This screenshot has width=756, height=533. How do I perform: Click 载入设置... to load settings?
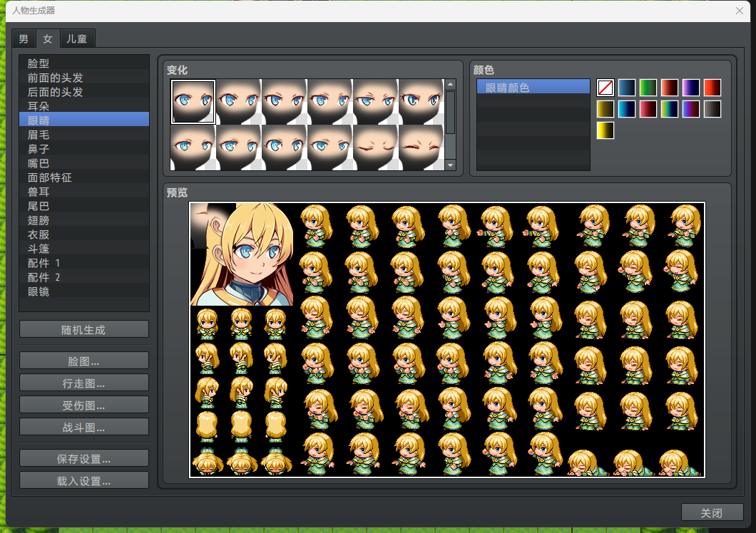pos(84,480)
